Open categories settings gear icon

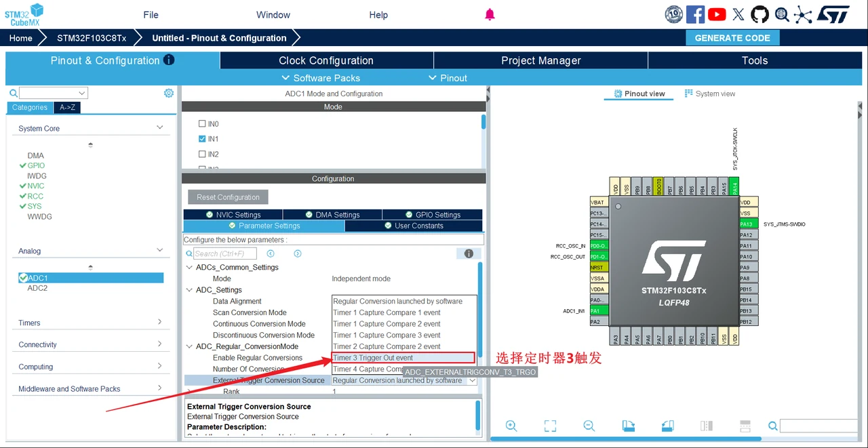click(169, 94)
